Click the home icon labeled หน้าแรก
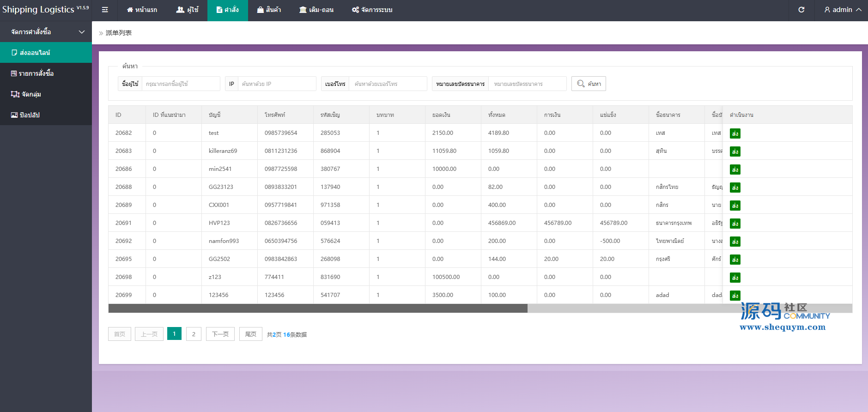 point(142,10)
